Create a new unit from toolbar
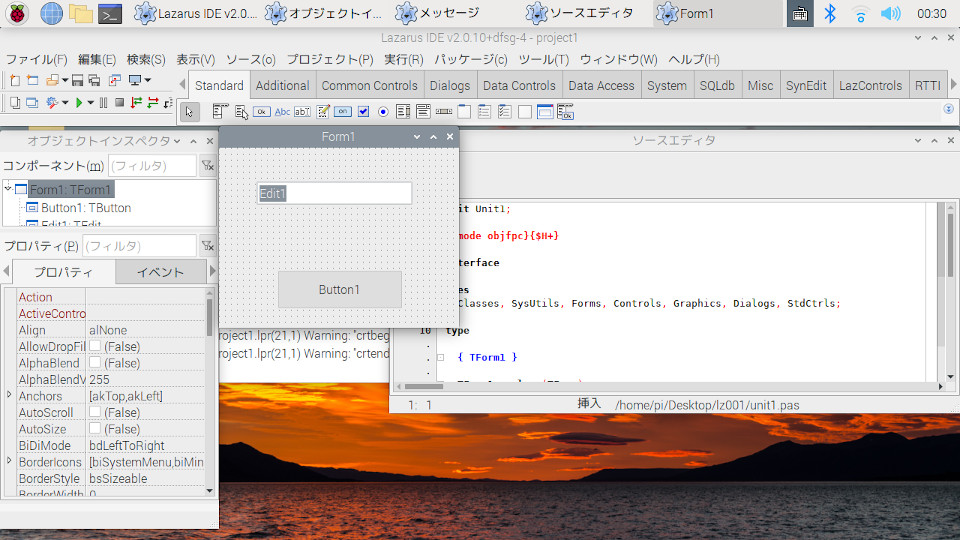 point(15,80)
